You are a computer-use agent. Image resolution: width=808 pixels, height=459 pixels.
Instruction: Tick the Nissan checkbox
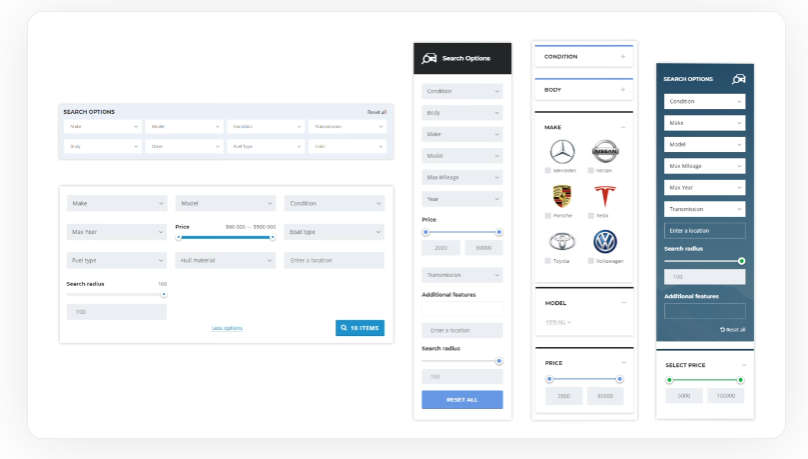click(591, 171)
